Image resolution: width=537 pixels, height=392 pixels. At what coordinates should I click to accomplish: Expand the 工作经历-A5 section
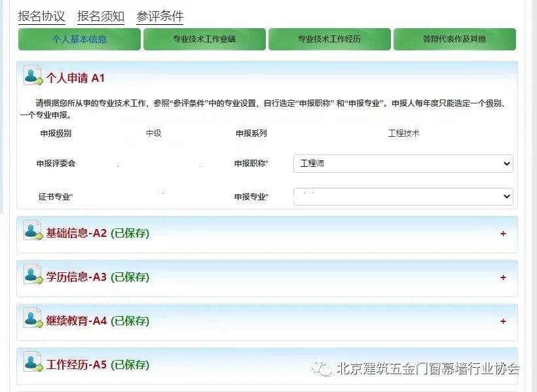(503, 365)
